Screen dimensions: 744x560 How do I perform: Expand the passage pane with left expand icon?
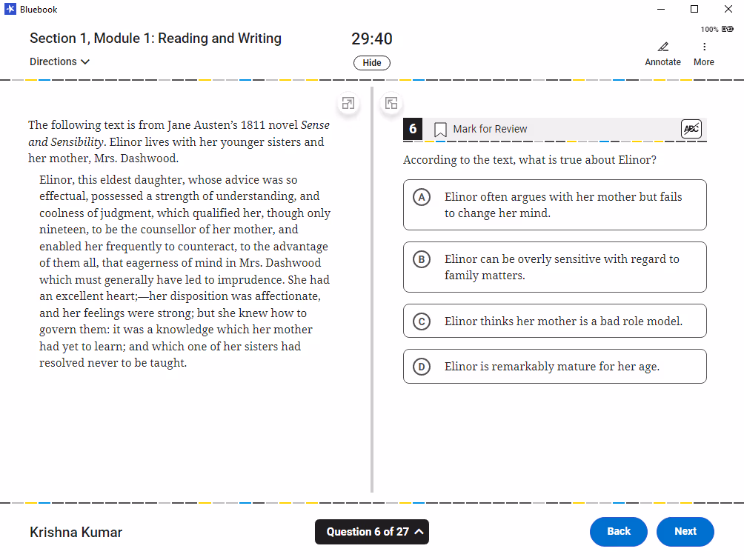pos(348,104)
